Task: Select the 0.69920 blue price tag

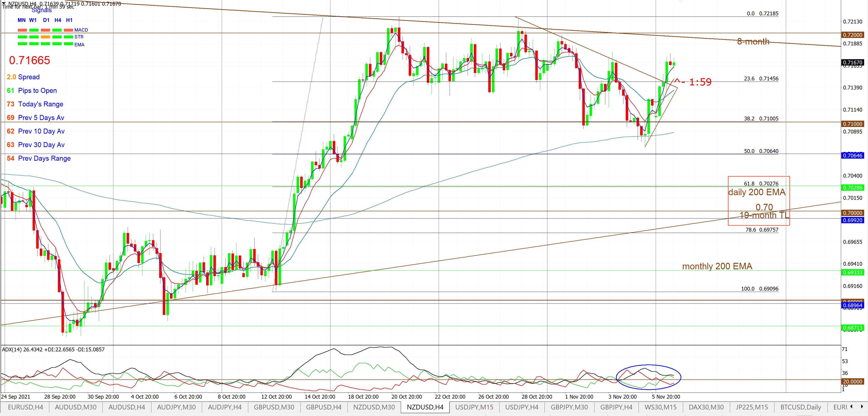Action: click(x=852, y=220)
